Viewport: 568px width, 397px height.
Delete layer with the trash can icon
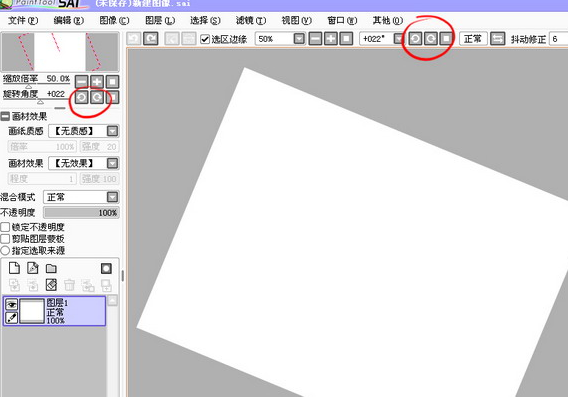69,285
